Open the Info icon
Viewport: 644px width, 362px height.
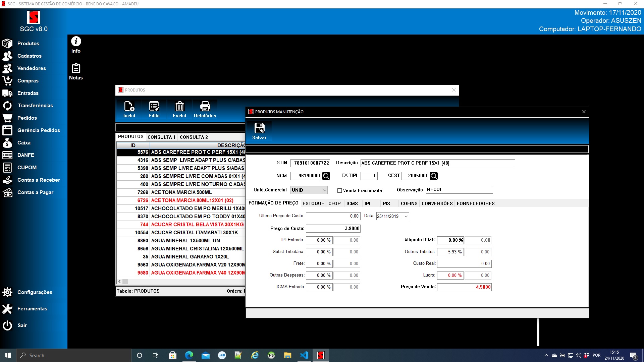coord(76,42)
